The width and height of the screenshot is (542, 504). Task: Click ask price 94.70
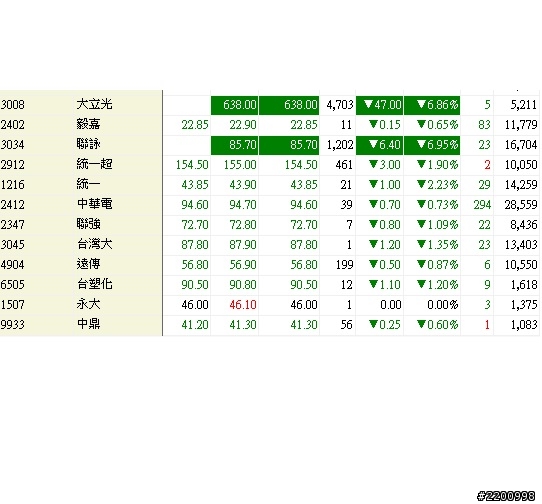[243, 205]
